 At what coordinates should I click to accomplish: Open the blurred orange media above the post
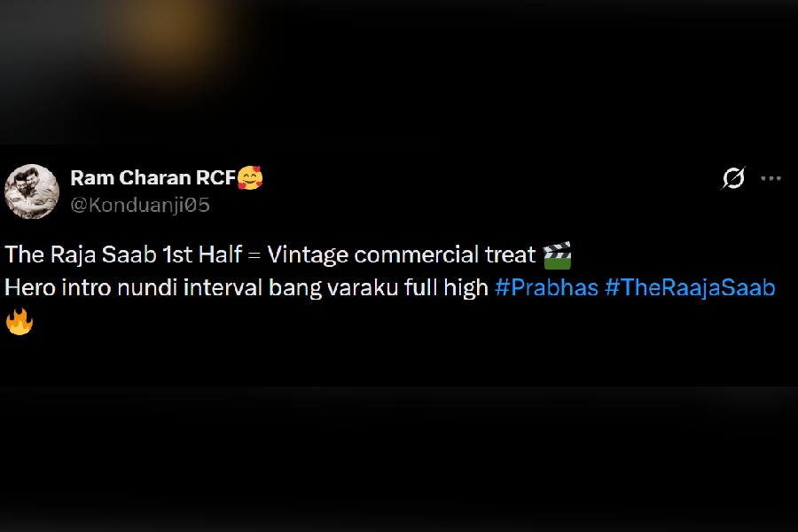click(x=168, y=35)
